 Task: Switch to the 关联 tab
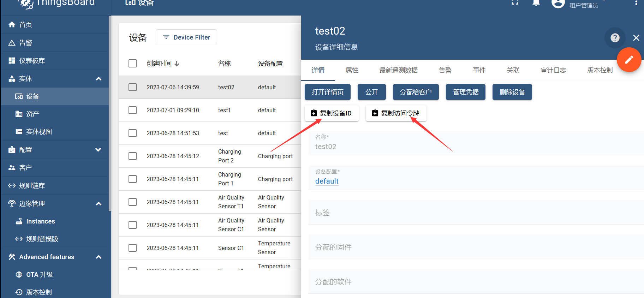pos(513,70)
